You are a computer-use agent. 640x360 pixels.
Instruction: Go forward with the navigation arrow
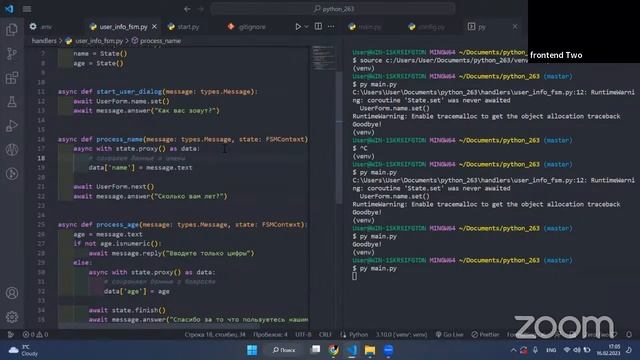coord(200,9)
